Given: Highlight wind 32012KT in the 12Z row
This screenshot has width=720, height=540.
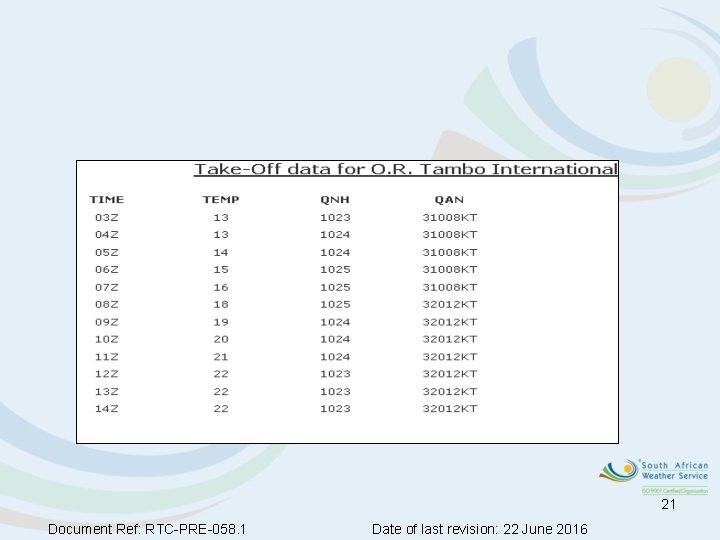Looking at the screenshot, I should click(450, 374).
